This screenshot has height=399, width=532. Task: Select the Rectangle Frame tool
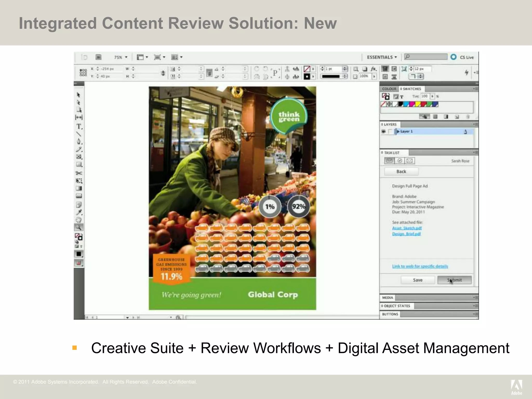coord(79,157)
